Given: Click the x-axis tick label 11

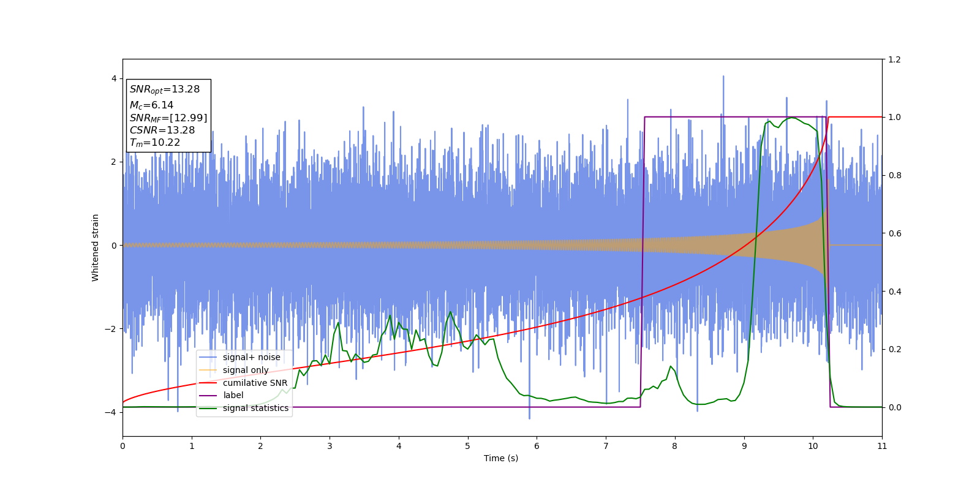Looking at the screenshot, I should pyautogui.click(x=882, y=446).
